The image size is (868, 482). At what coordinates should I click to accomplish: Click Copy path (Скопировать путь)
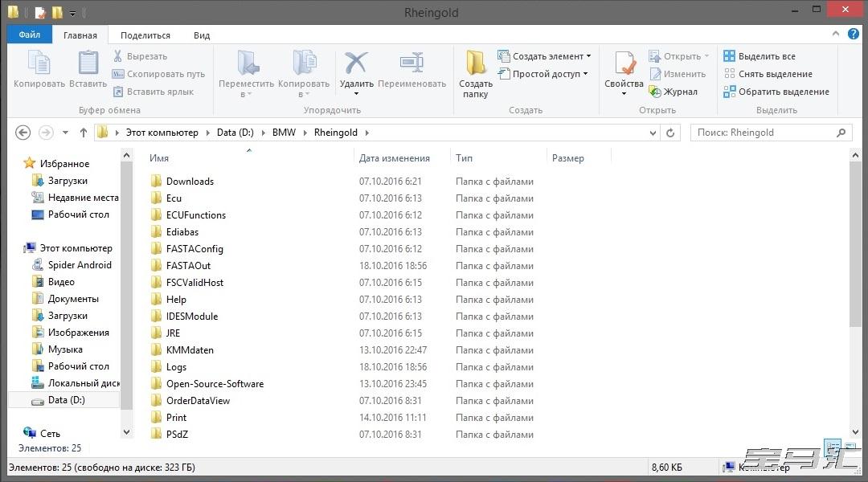tap(158, 74)
